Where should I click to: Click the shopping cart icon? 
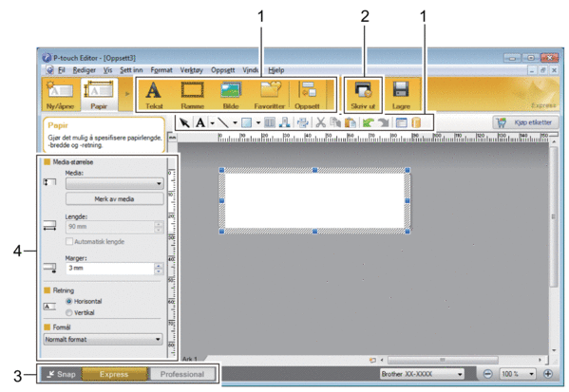tap(502, 122)
